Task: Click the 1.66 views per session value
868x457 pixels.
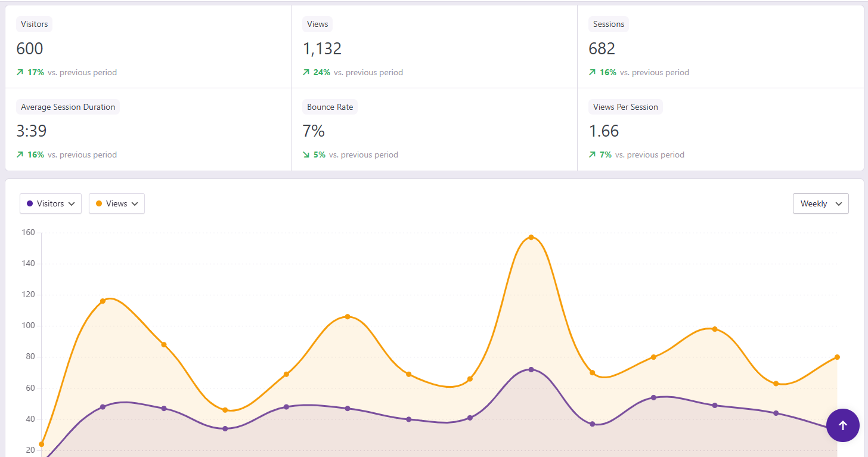Action: tap(604, 131)
